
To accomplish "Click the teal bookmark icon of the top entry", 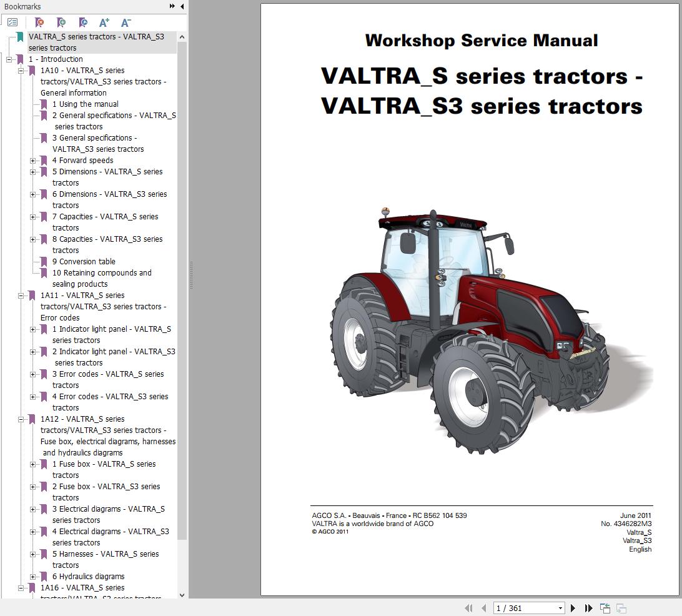I will coord(20,36).
